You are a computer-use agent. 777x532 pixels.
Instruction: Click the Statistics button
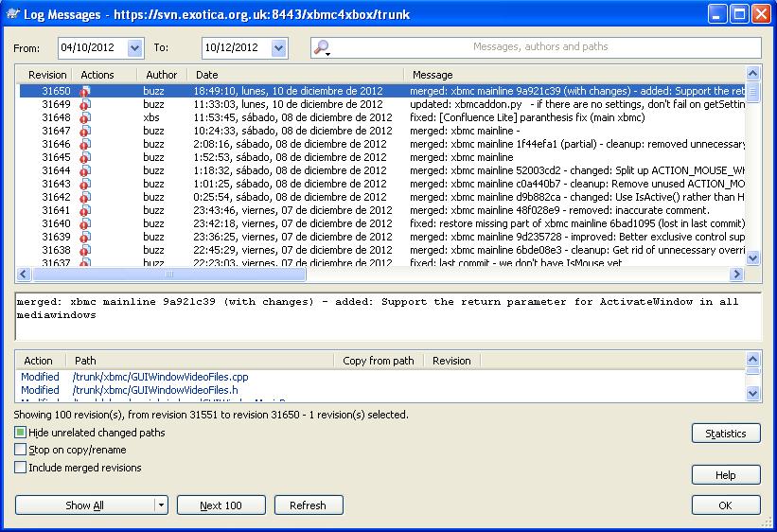[725, 434]
